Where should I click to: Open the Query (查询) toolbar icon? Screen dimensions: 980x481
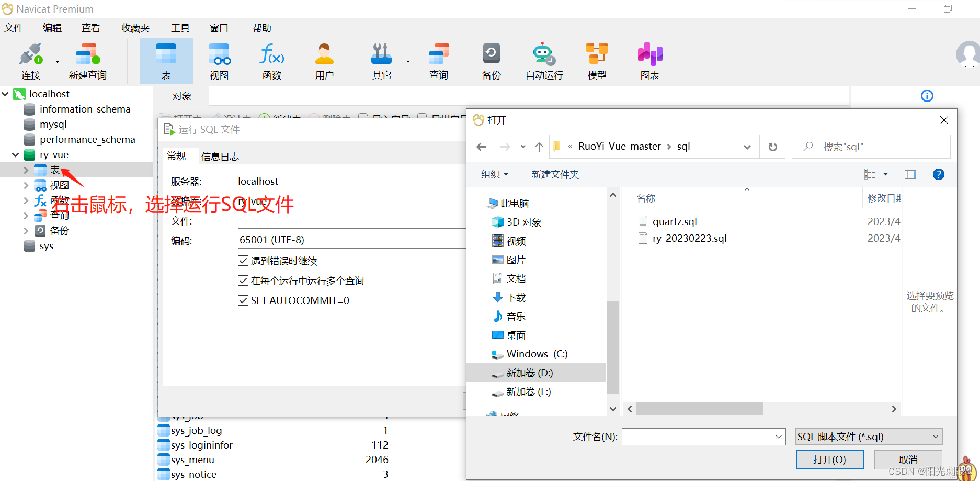[439, 61]
